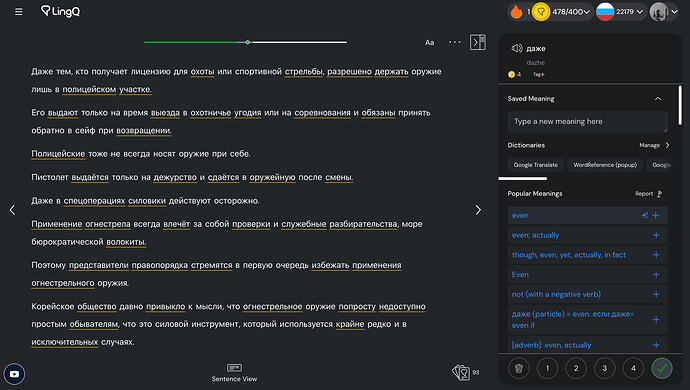690x390 pixels.
Task: Click the word полицейском
Action: 89,89
